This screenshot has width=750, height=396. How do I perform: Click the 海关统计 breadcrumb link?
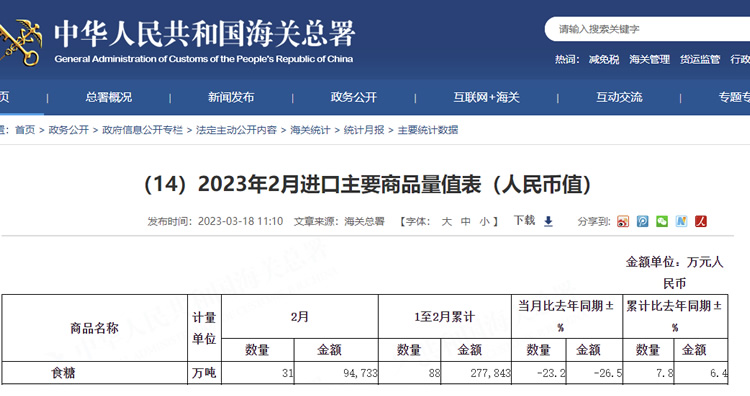click(x=310, y=130)
